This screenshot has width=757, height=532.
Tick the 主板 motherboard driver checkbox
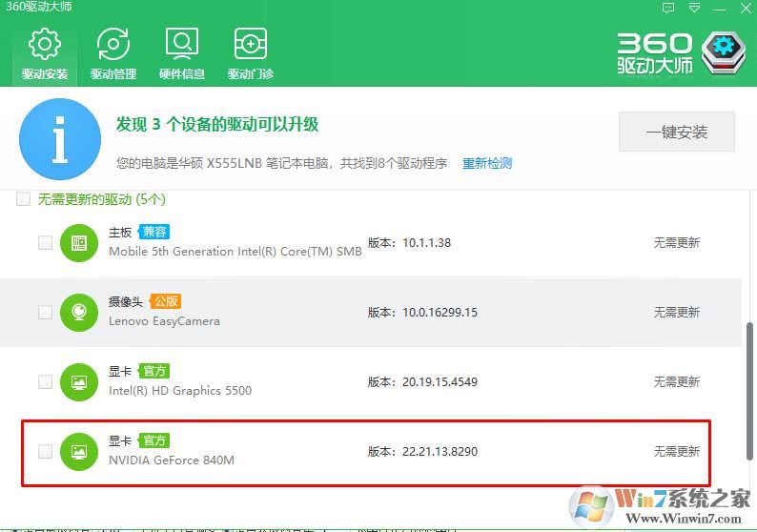(x=45, y=243)
